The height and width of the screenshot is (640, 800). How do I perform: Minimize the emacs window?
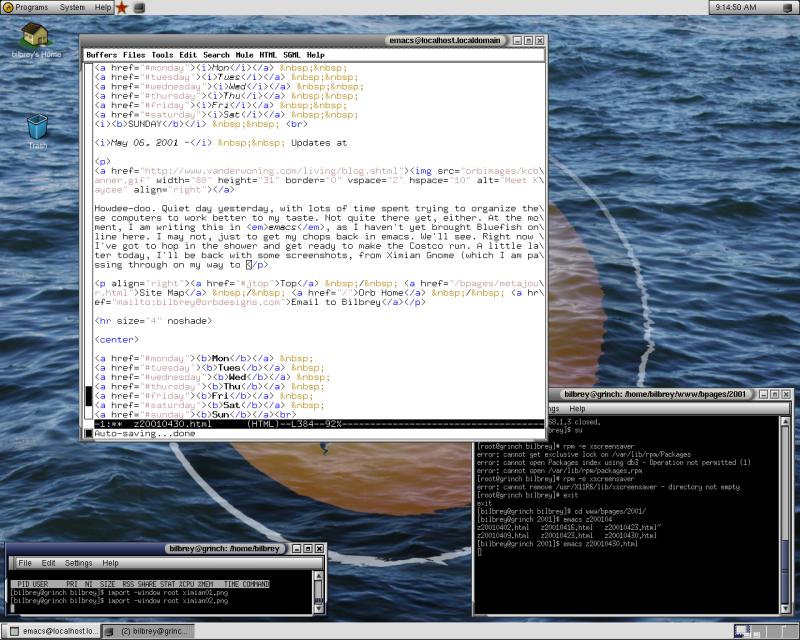[x=516, y=41]
